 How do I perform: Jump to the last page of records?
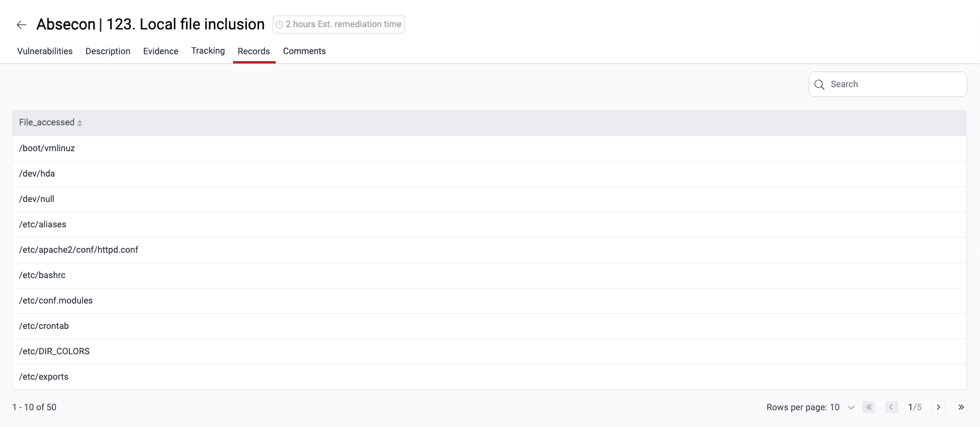coord(961,407)
